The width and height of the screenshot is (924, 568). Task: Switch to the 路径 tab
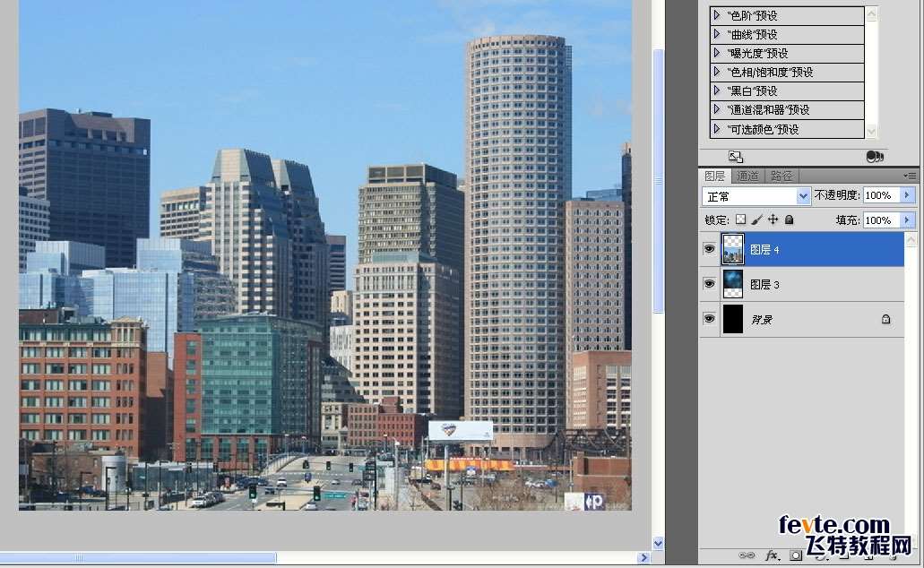(782, 176)
